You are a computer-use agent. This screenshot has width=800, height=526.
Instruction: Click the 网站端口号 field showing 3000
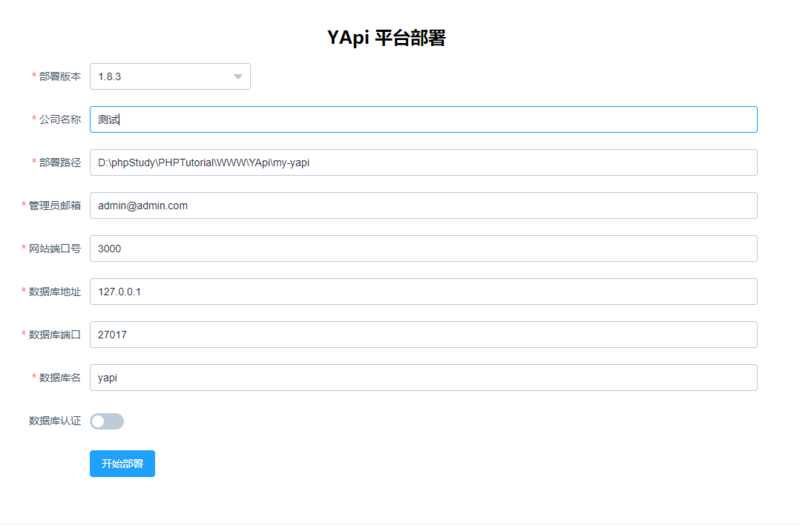[x=423, y=248]
